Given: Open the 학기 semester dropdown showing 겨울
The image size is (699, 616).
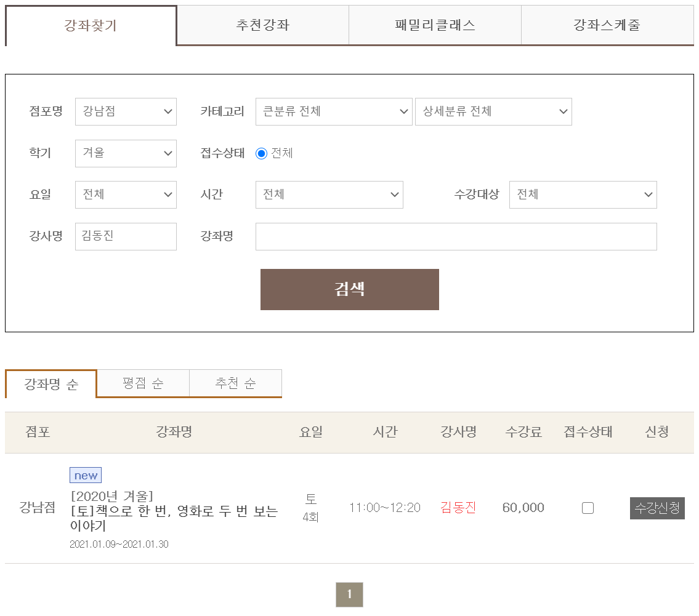Looking at the screenshot, I should coord(126,153).
